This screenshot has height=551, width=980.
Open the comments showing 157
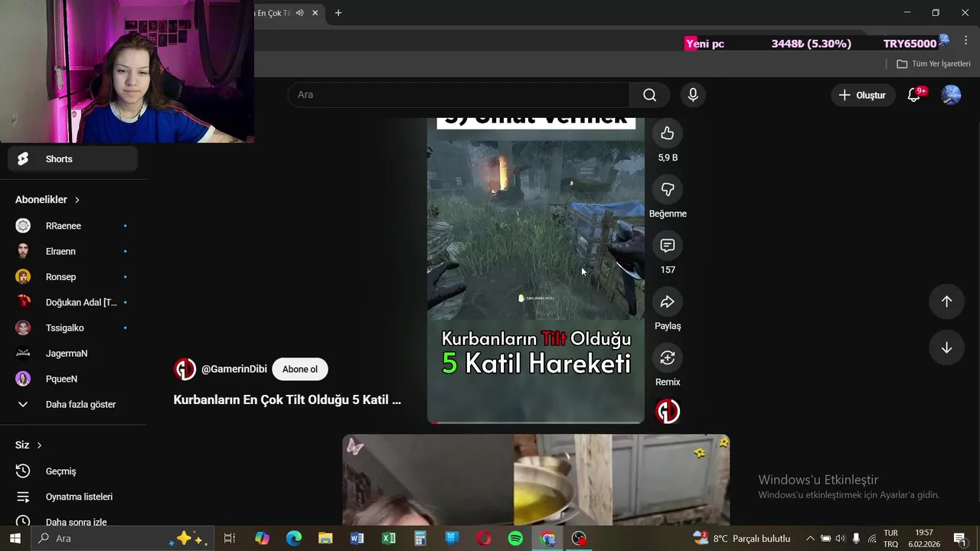click(x=668, y=246)
